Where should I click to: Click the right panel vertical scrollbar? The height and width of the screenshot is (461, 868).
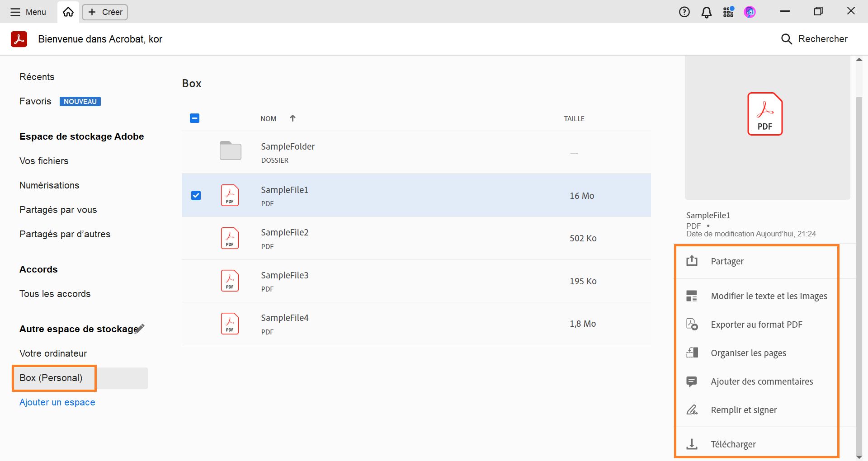(859, 271)
